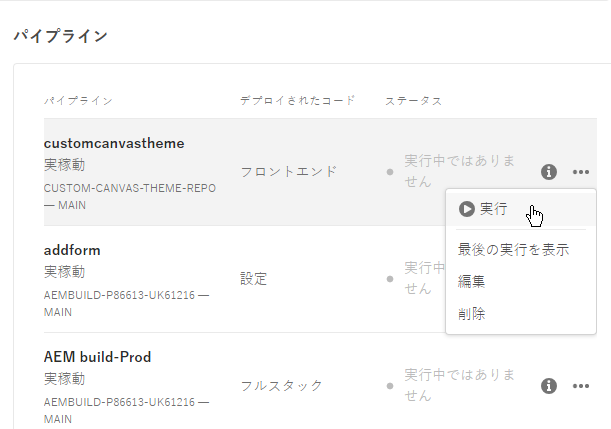
Task: Open the more-actions ellipsis for customcanvastheme
Action: tap(581, 172)
